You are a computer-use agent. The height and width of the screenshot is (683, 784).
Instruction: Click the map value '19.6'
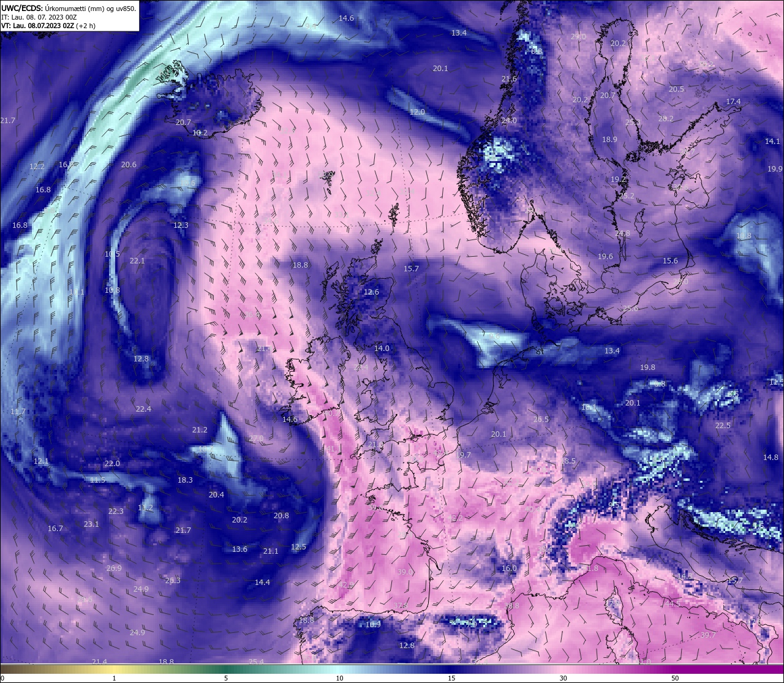tap(605, 257)
